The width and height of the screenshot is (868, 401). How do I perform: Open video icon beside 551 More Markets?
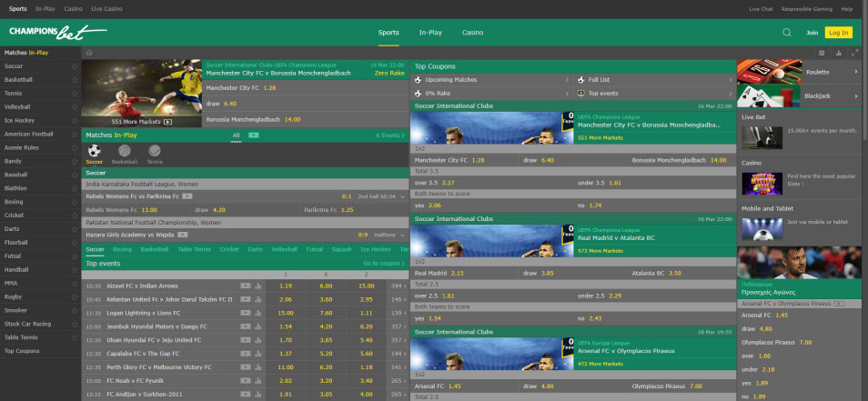tap(167, 122)
